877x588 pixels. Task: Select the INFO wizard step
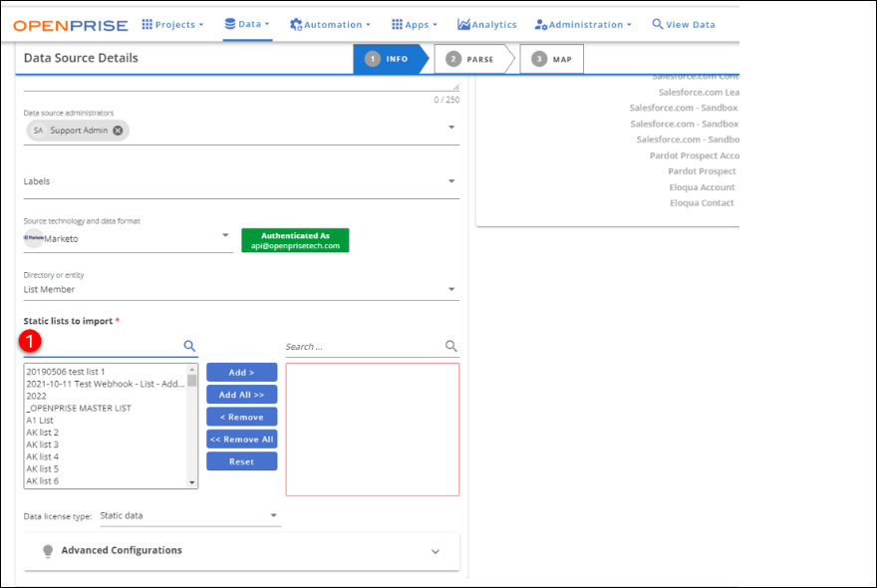coord(390,59)
